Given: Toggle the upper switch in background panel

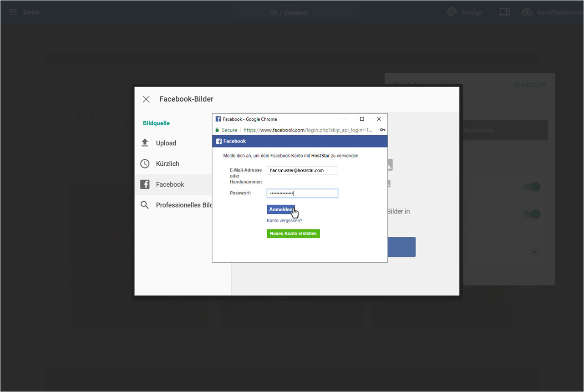Looking at the screenshot, I should tap(532, 187).
